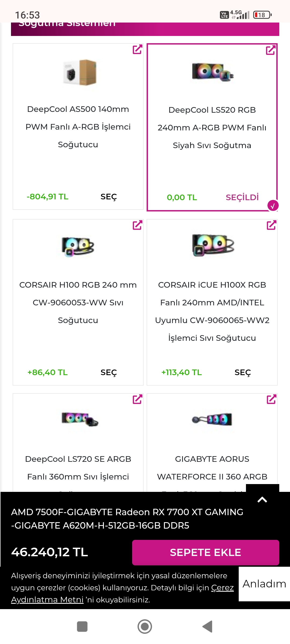Open CORSAIR H100 RGB external-link icon
The width and height of the screenshot is (290, 644).
pyautogui.click(x=137, y=225)
